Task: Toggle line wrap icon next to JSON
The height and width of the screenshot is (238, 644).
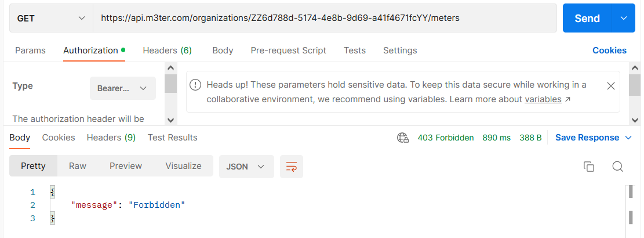Action: 291,167
